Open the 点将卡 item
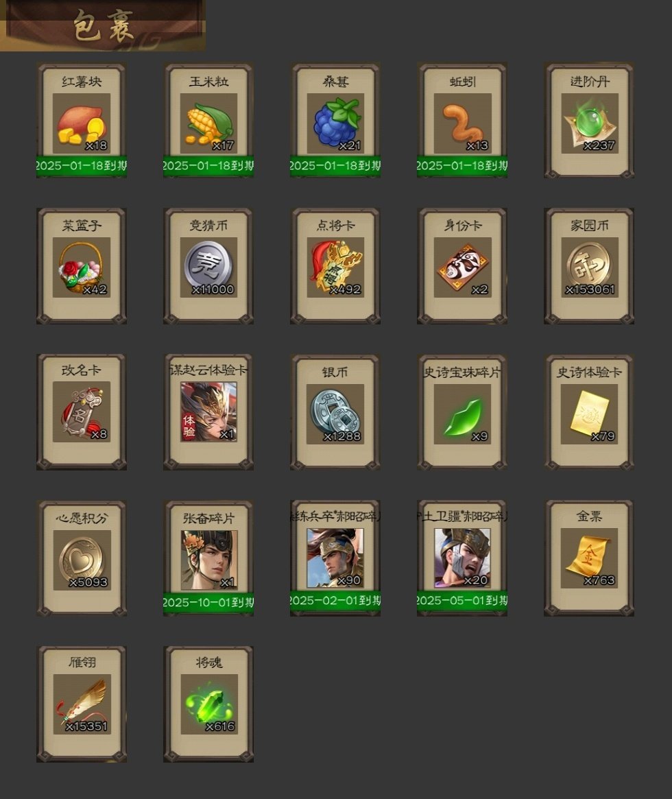Image resolution: width=672 pixels, height=799 pixels. (335, 266)
